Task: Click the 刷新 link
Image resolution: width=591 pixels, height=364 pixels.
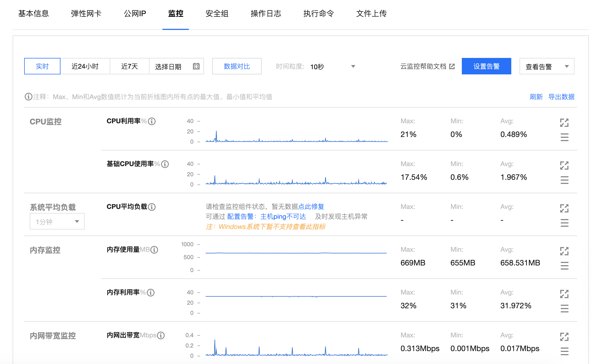Action: [536, 97]
